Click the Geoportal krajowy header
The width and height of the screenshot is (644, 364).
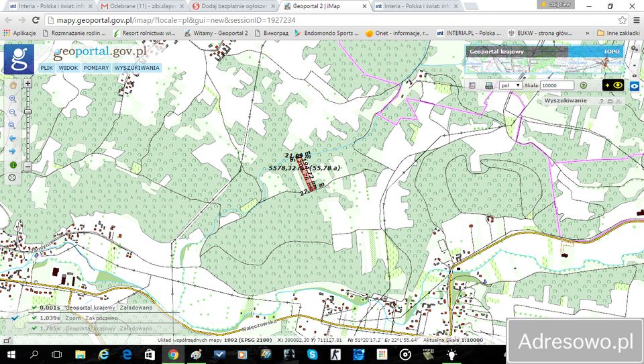496,52
